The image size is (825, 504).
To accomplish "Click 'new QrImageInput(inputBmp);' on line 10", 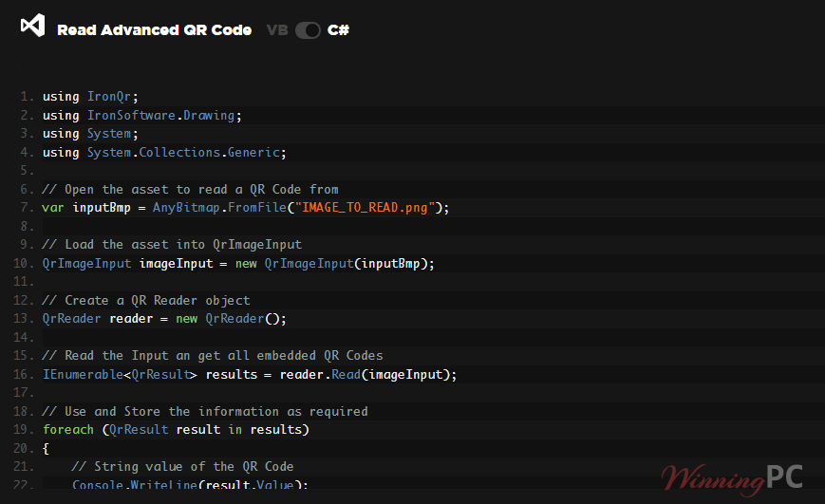I will tap(334, 264).
